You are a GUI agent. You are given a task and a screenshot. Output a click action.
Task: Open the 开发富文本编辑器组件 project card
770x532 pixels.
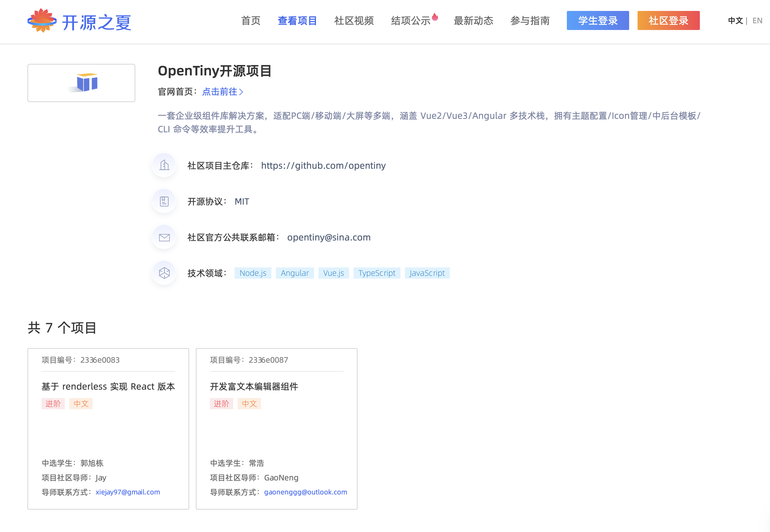click(254, 386)
